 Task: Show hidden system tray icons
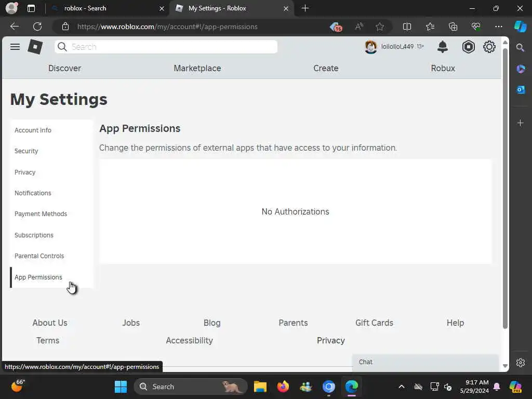coord(402,387)
